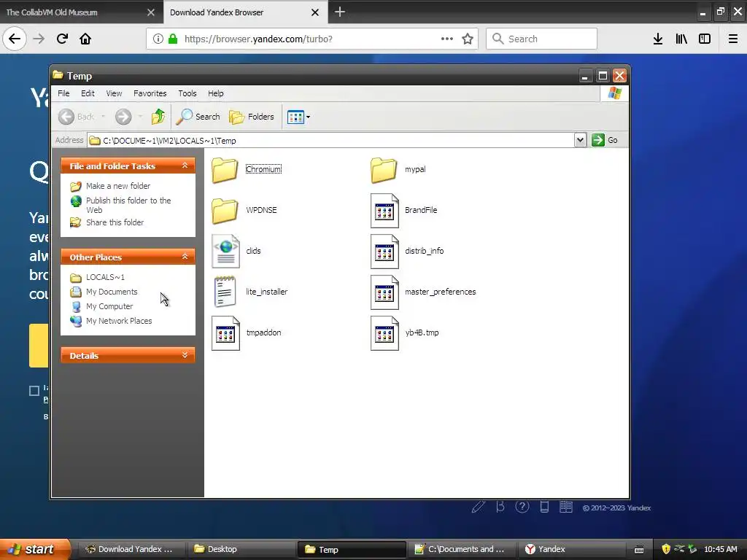
Task: Open page actions three-dot menu
Action: tap(447, 39)
